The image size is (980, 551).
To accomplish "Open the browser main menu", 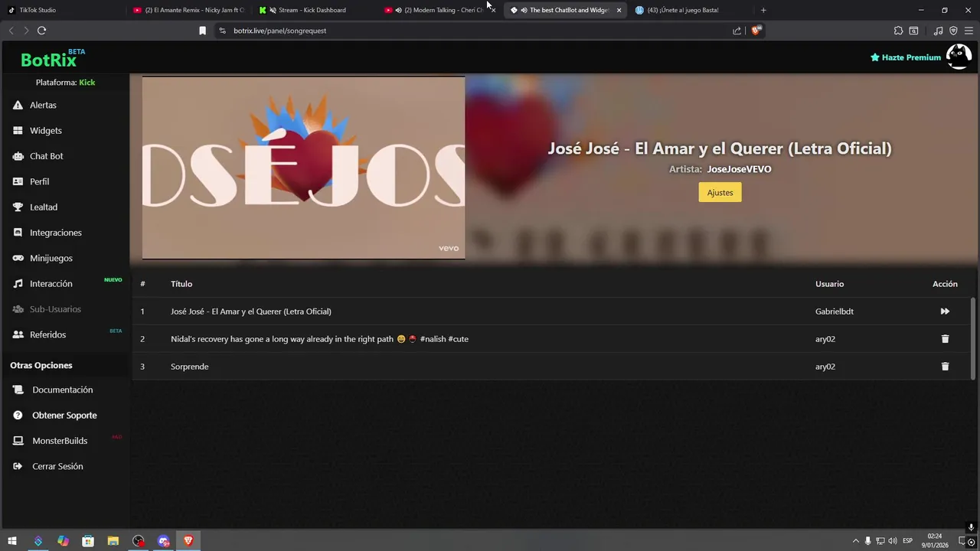I will pyautogui.click(x=969, y=31).
